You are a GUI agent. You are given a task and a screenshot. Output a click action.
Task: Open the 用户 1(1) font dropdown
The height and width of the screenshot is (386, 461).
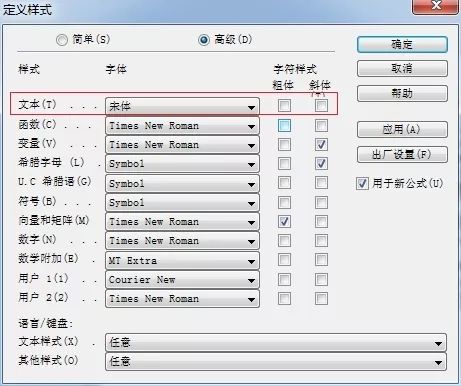[182, 280]
